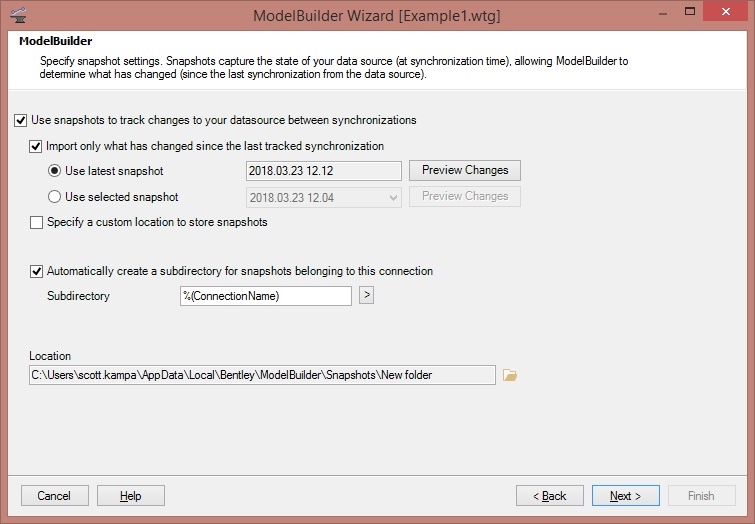Open the selected snapshot date dropdown

(324, 197)
